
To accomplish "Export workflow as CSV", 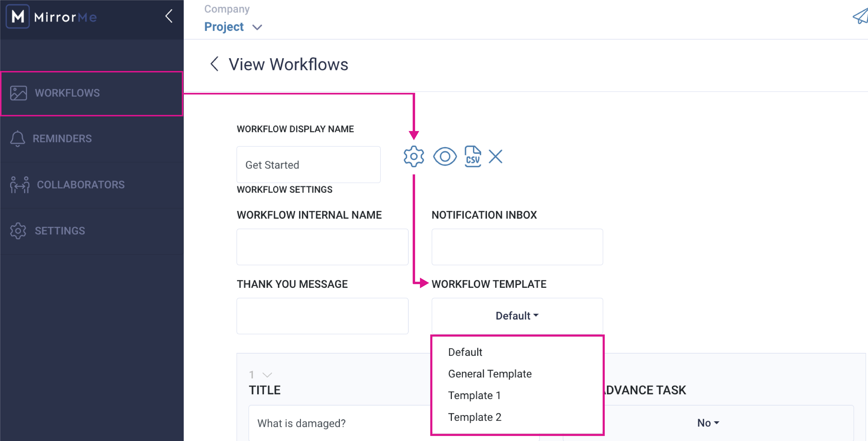I will pos(473,157).
